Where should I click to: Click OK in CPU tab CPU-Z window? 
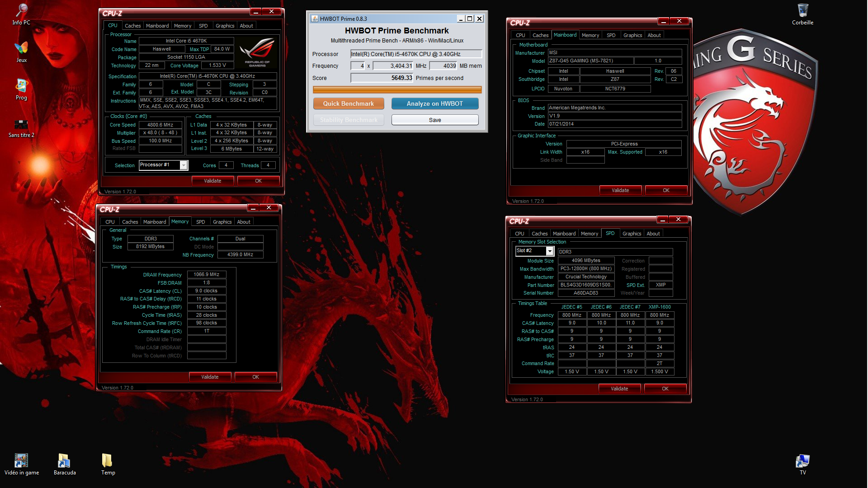point(258,181)
